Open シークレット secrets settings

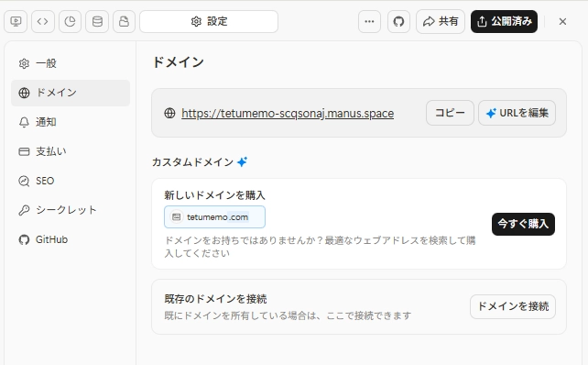(71, 210)
